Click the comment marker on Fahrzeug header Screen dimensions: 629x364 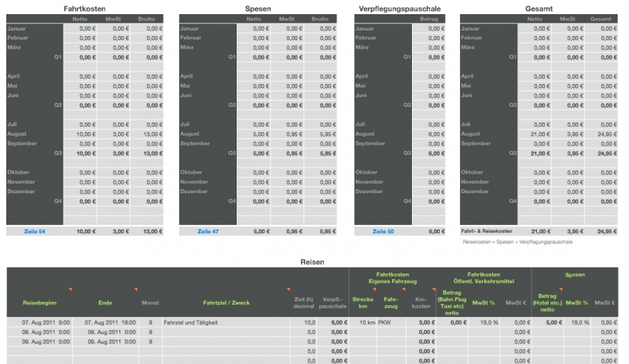tap(404, 290)
